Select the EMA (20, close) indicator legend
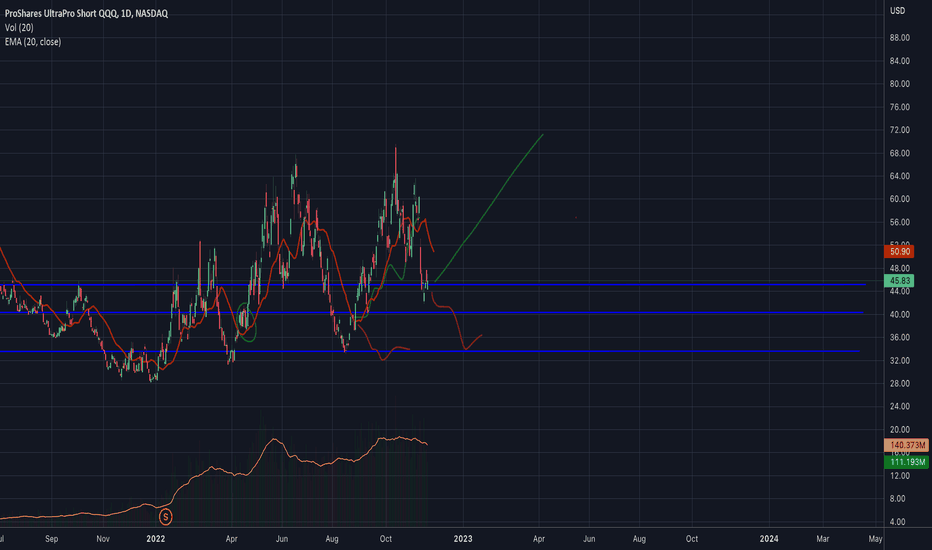Viewport: 932px width, 550px height. 33,42
